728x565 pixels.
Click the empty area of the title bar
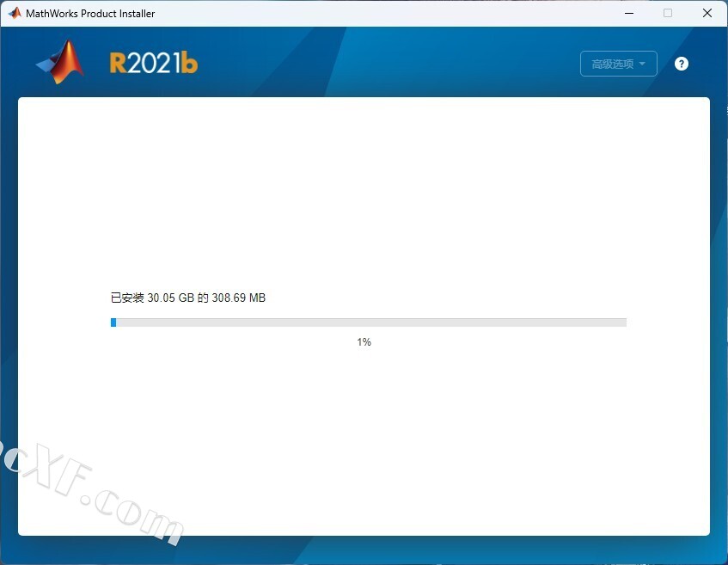point(387,13)
